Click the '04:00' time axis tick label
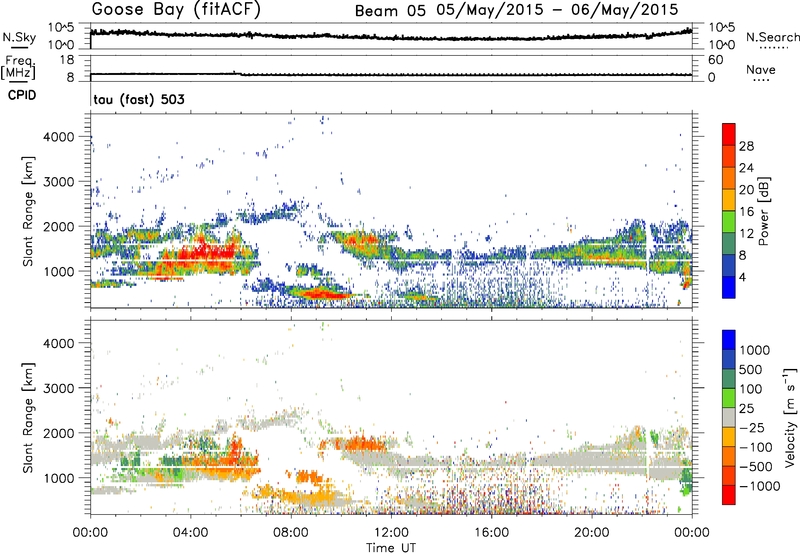 coord(191,533)
